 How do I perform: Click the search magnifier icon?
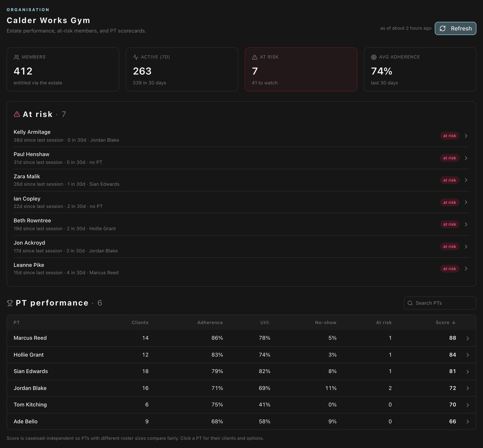coord(410,303)
